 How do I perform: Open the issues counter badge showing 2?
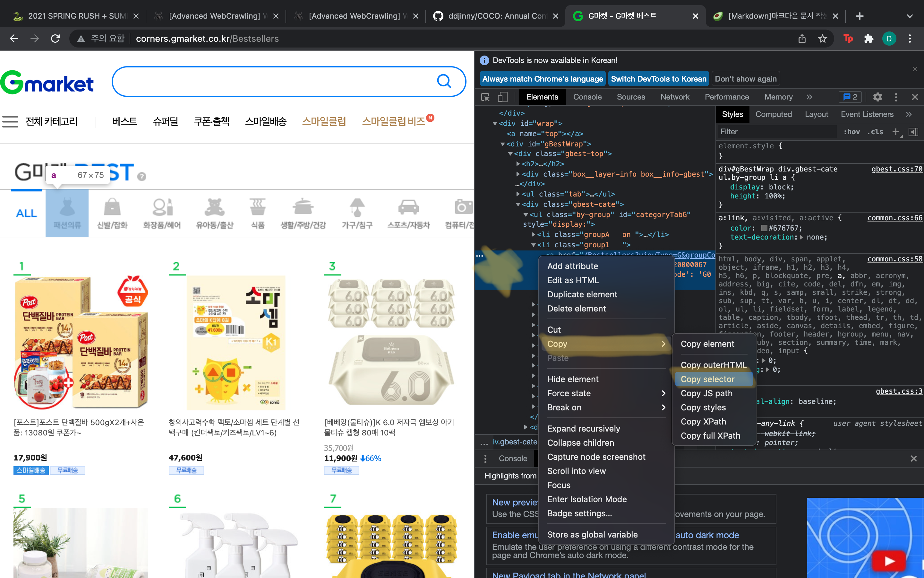pos(850,97)
